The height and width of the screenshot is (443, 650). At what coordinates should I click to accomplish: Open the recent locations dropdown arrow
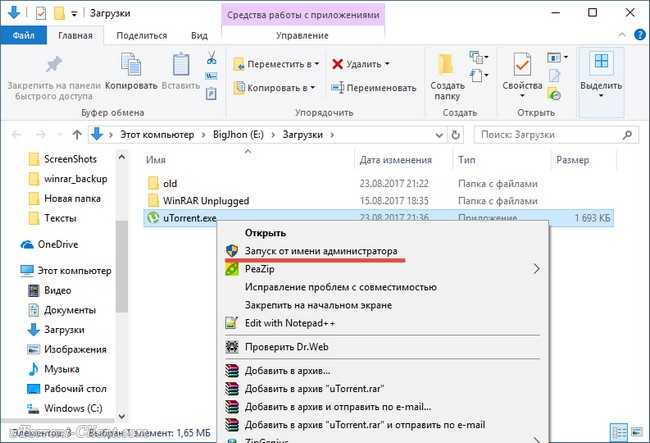59,134
